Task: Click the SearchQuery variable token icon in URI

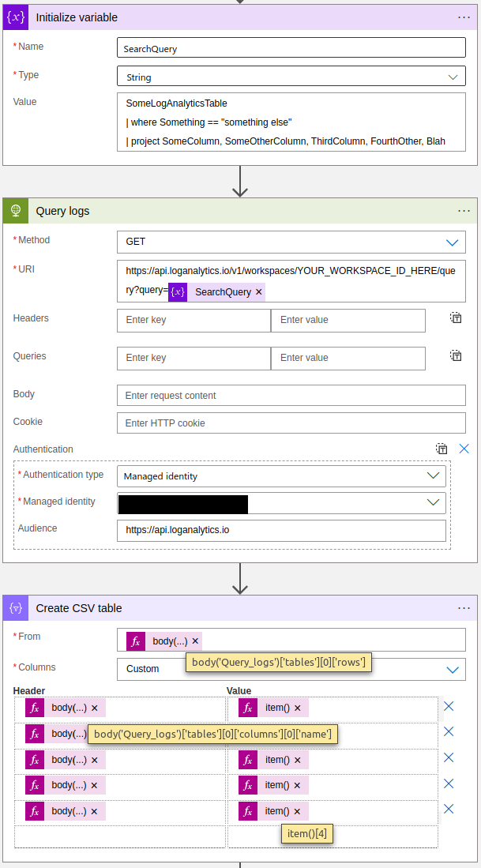Action: [x=178, y=291]
